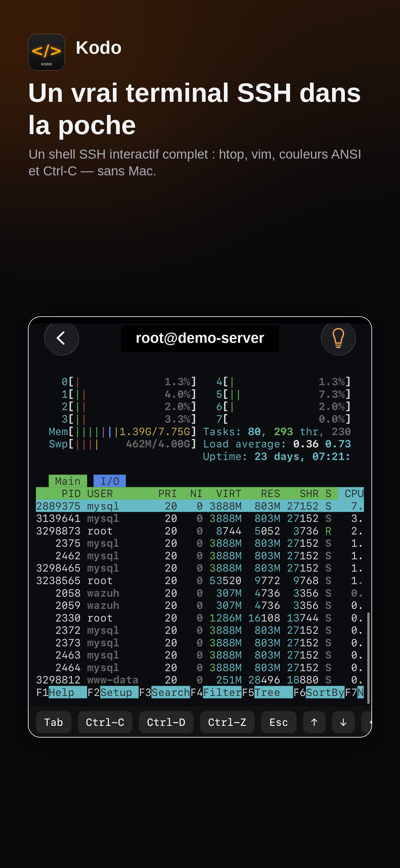Select process row 3298465 mysql
Image resolution: width=400 pixels, height=868 pixels.
pos(200,568)
